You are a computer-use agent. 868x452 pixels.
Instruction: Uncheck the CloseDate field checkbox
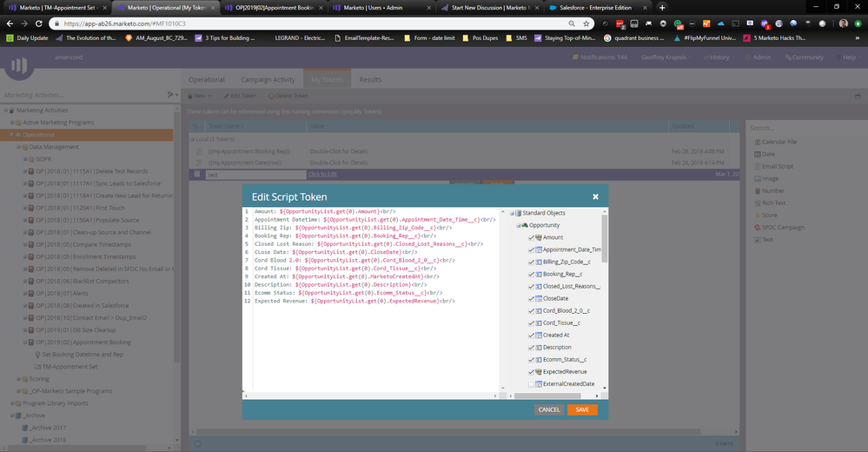(530, 298)
